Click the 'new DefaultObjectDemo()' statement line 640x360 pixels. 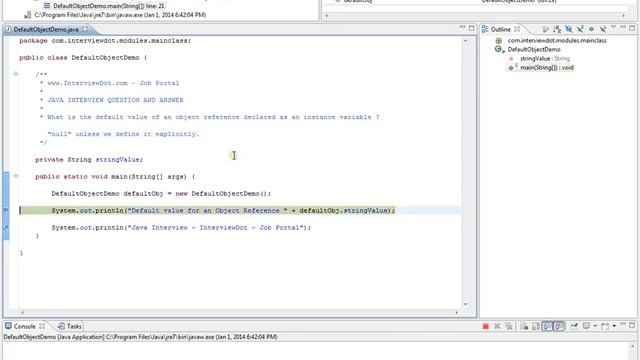pyautogui.click(x=161, y=193)
